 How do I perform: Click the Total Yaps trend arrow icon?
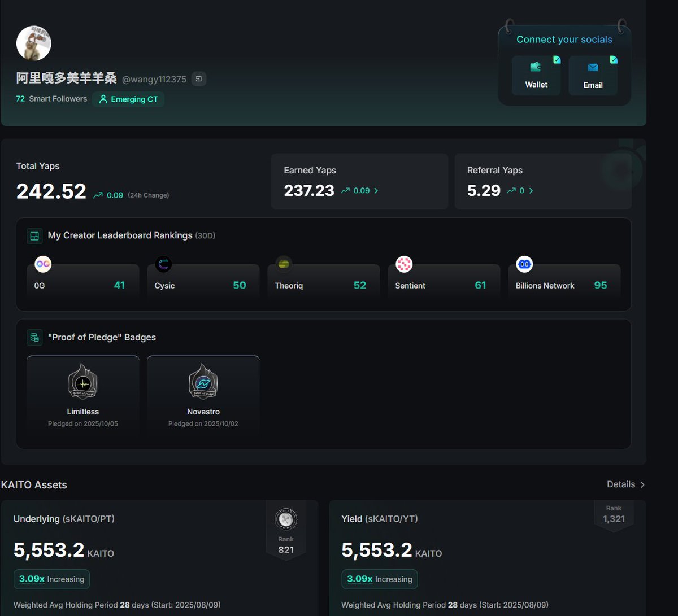[x=98, y=195]
